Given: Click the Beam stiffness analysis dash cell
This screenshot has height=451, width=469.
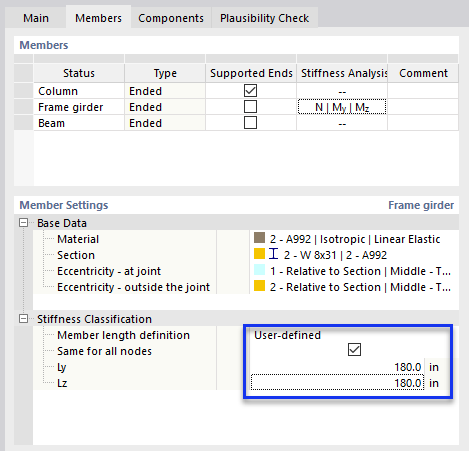Looking at the screenshot, I should [342, 123].
